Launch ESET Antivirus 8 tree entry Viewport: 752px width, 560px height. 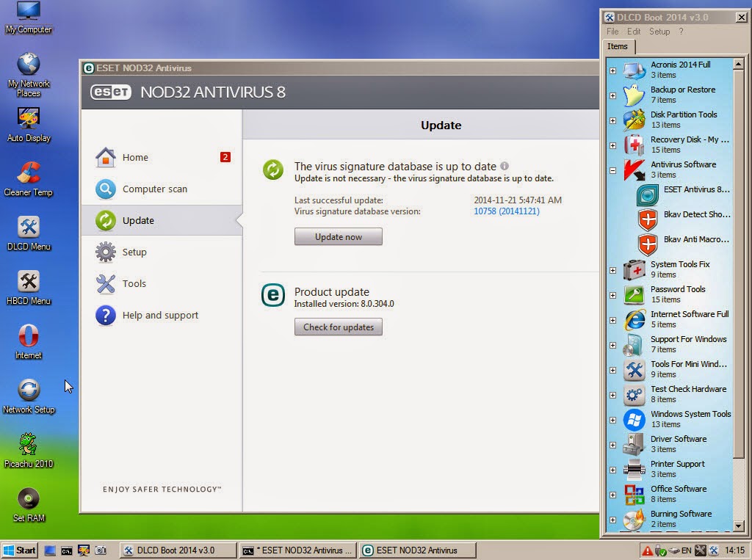[684, 195]
